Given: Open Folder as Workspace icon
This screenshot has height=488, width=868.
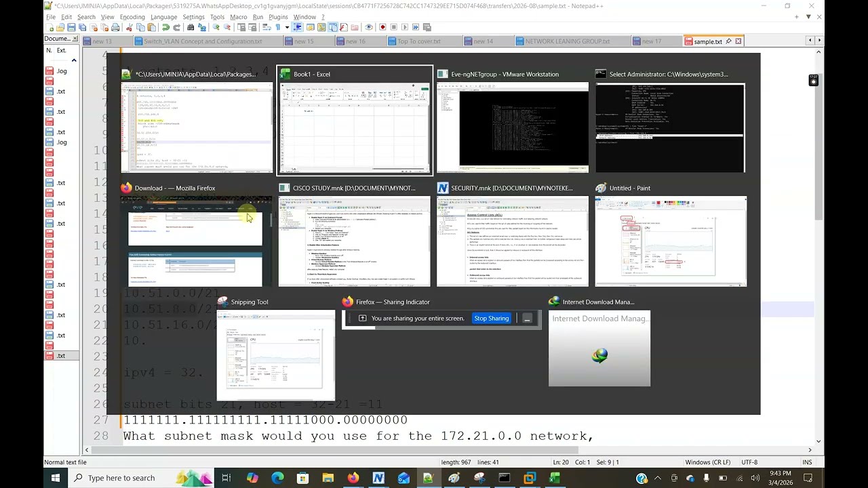Looking at the screenshot, I should pyautogui.click(x=355, y=27).
